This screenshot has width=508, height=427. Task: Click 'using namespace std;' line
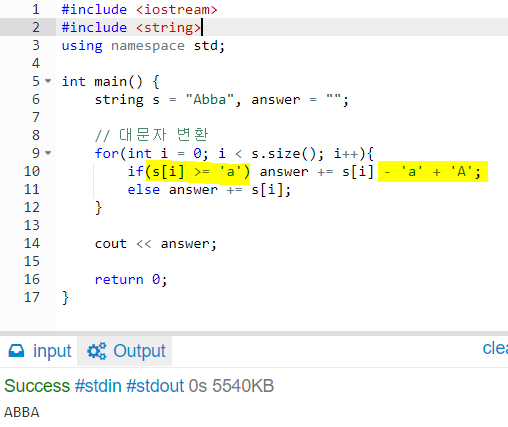tap(143, 46)
